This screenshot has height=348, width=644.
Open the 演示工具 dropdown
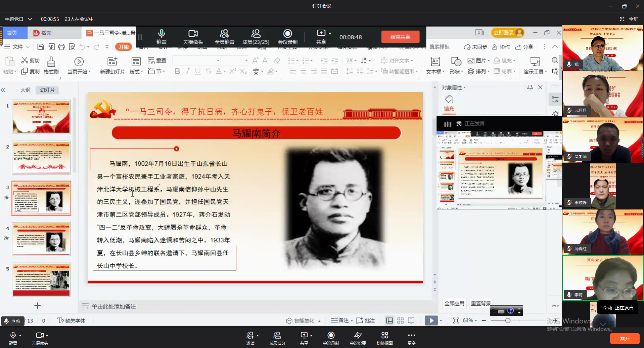click(535, 66)
